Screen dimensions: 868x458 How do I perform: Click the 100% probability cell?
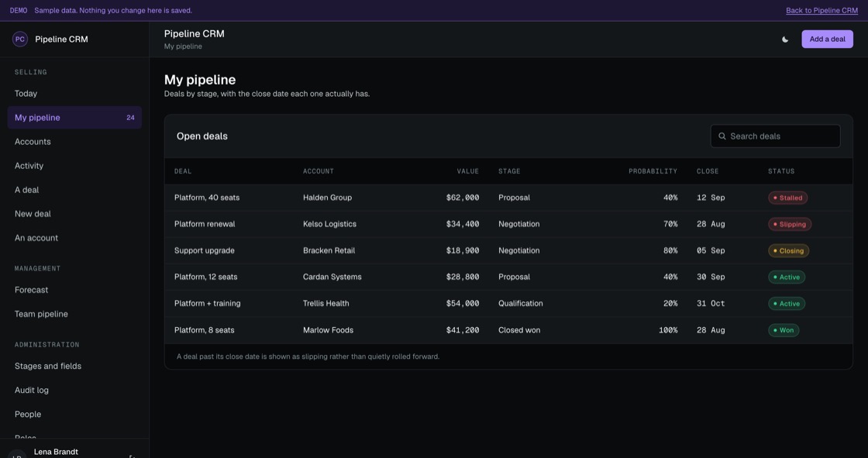[668, 330]
